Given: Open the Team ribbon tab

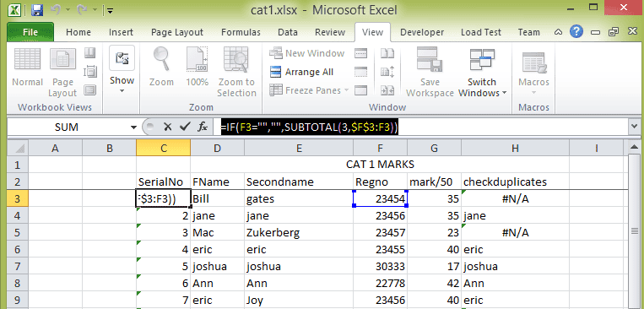Looking at the screenshot, I should point(528,32).
